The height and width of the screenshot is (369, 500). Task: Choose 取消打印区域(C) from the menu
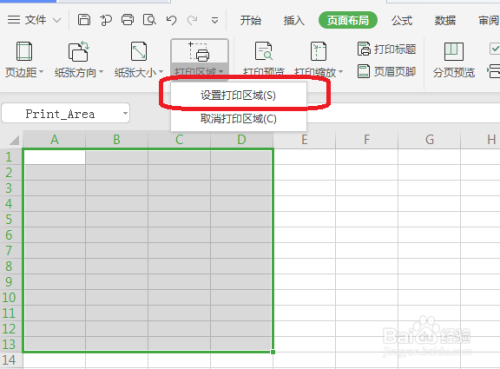tap(238, 119)
